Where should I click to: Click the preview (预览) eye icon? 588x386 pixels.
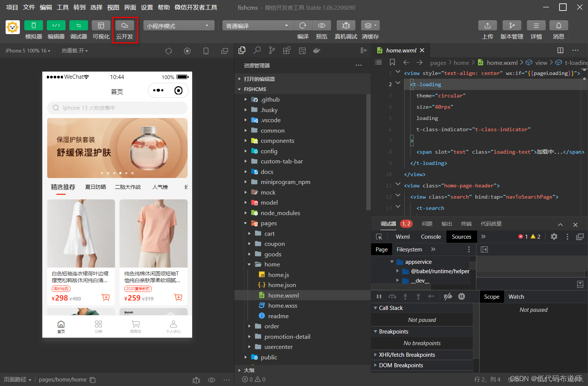pyautogui.click(x=322, y=25)
